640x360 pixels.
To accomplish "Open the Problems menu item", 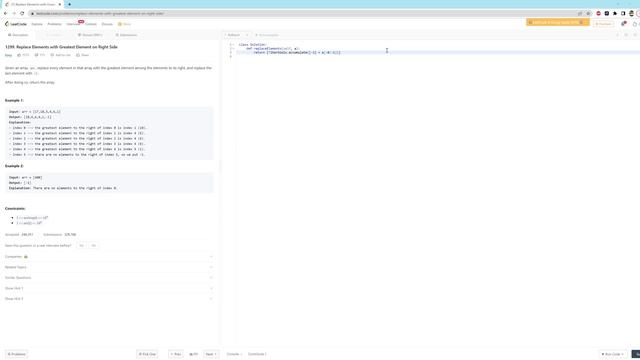I will pos(54,24).
